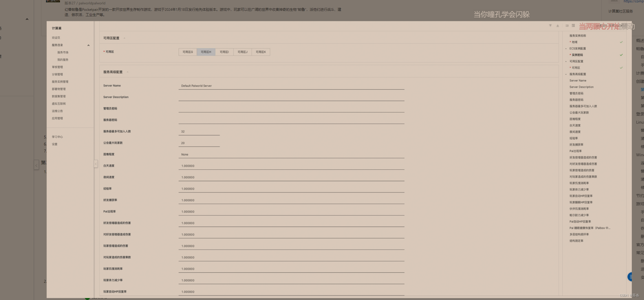Screen dimensions: 644x300
Task: Jump to Server Description in the outline
Action: (x=581, y=87)
